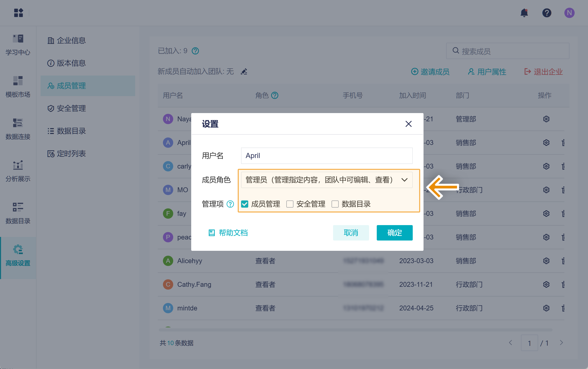Open 企业信息 menu item
This screenshot has height=369, width=588.
[71, 41]
